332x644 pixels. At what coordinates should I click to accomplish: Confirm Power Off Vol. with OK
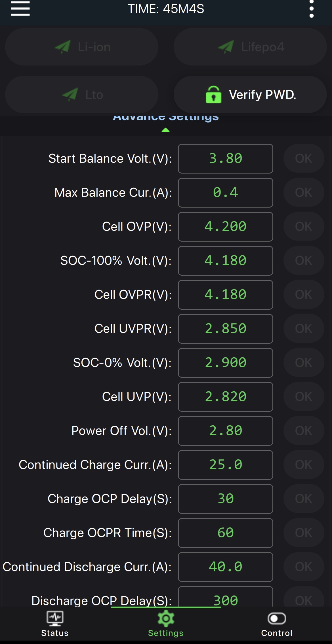point(304,431)
